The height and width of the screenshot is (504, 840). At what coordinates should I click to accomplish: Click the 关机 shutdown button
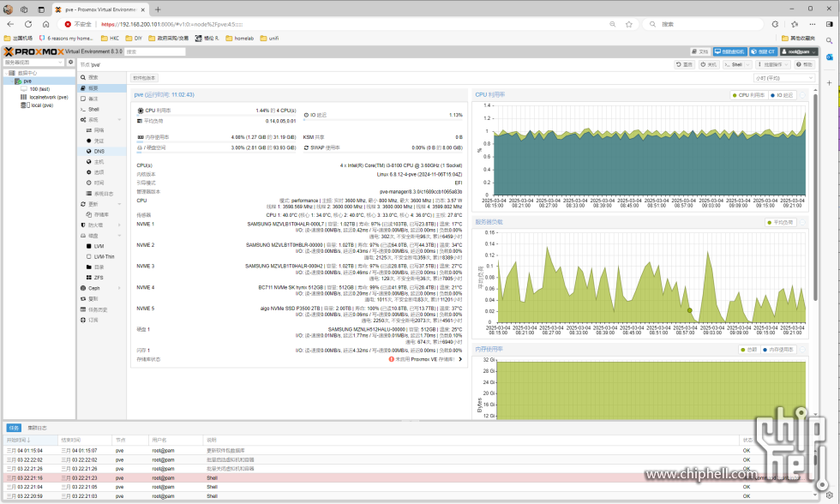[x=709, y=64]
